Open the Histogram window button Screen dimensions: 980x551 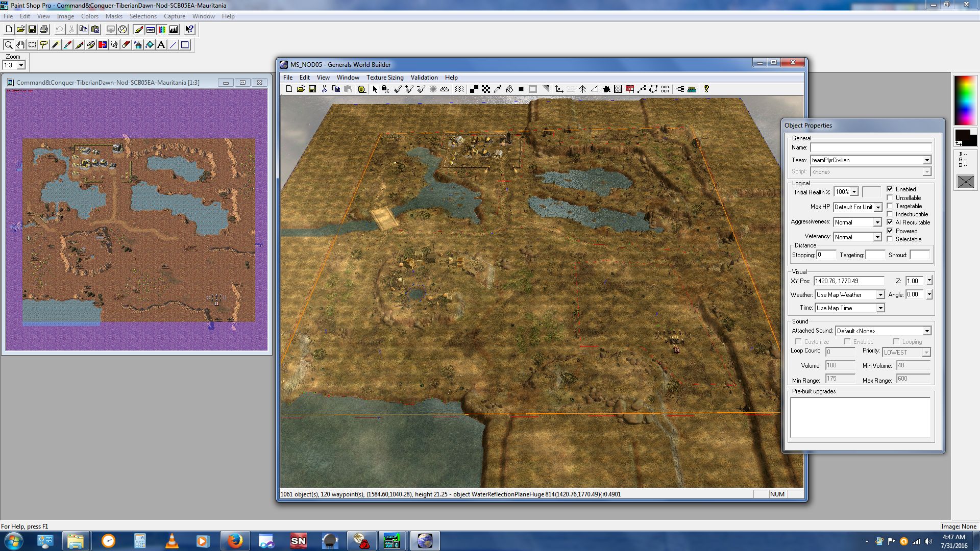[x=174, y=30]
